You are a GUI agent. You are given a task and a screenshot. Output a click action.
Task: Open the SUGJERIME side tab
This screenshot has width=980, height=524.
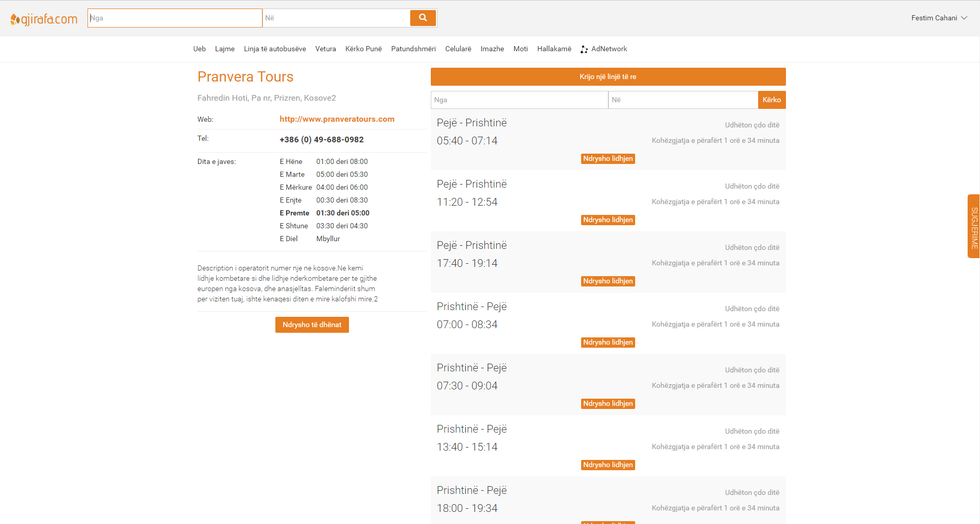973,227
